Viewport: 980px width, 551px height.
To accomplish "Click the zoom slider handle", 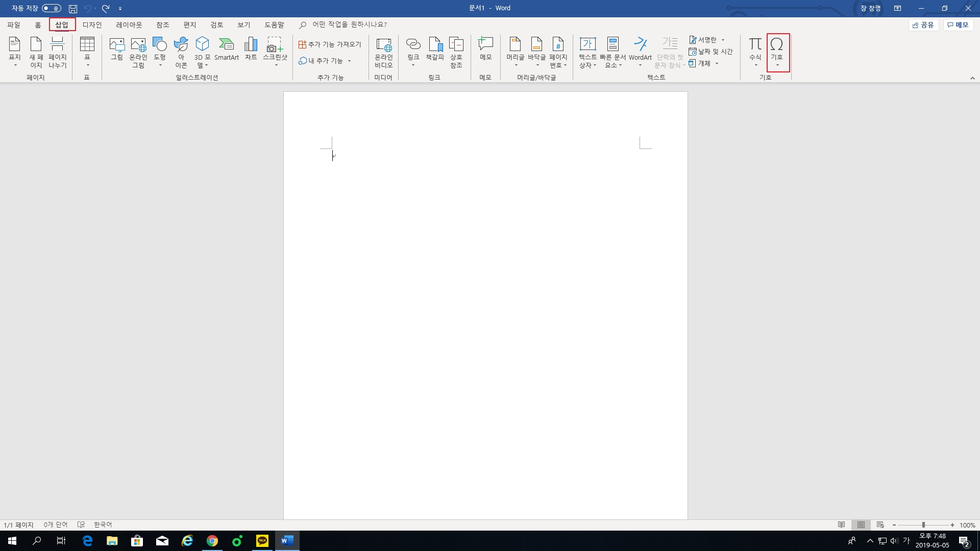I will pos(923,524).
